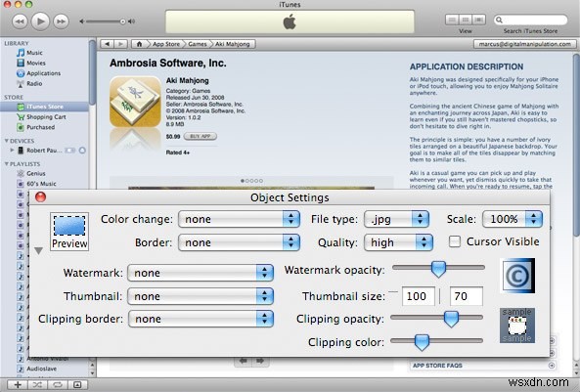Open the marcus@digitalmanipulation.com account button

(x=524, y=44)
